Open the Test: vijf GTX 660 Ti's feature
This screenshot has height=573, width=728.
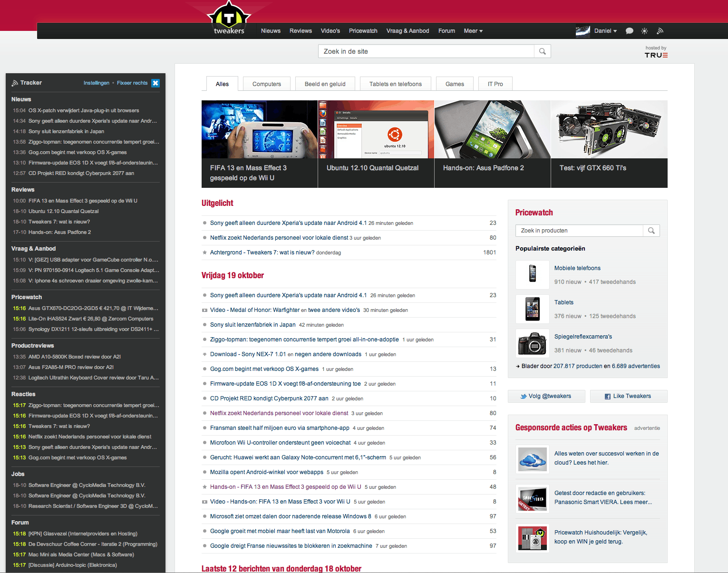609,144
